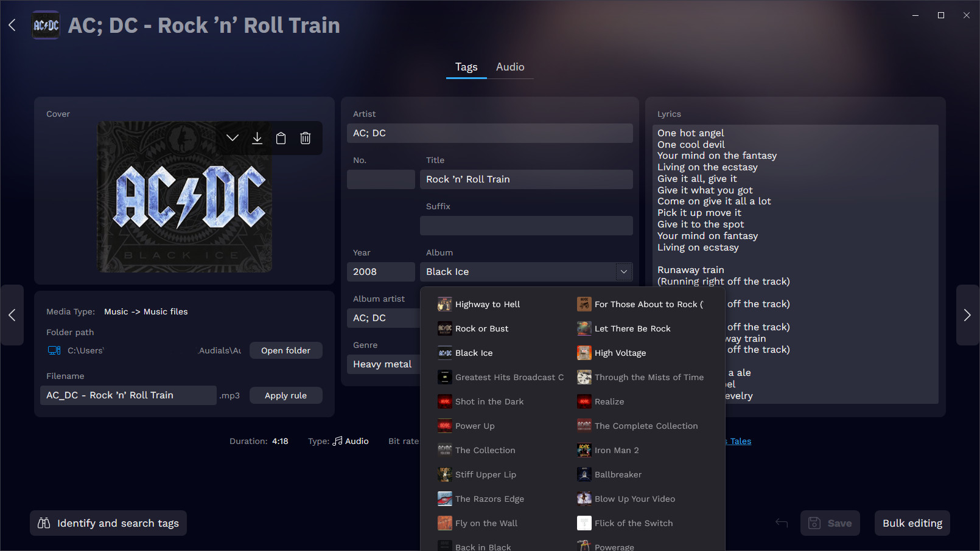Image resolution: width=980 pixels, height=551 pixels.
Task: Click the Year field showing 2008
Action: pyautogui.click(x=381, y=272)
